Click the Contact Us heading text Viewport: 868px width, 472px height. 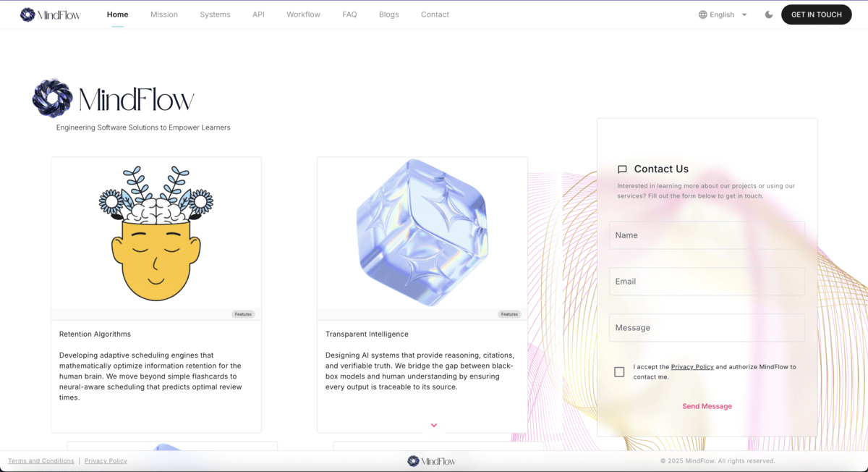point(661,169)
